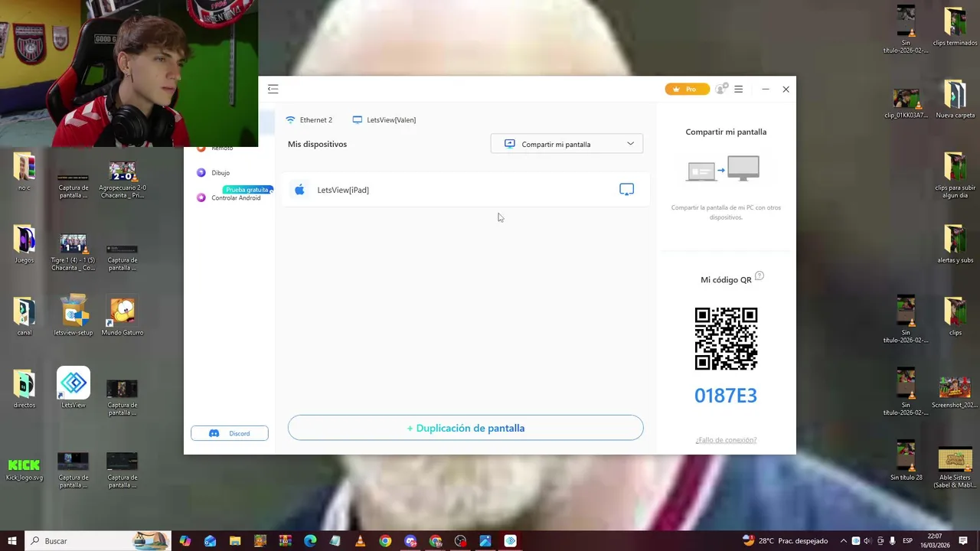Open the ¿Fallo de conexión? link
Screen dimensions: 980x551
tap(726, 440)
